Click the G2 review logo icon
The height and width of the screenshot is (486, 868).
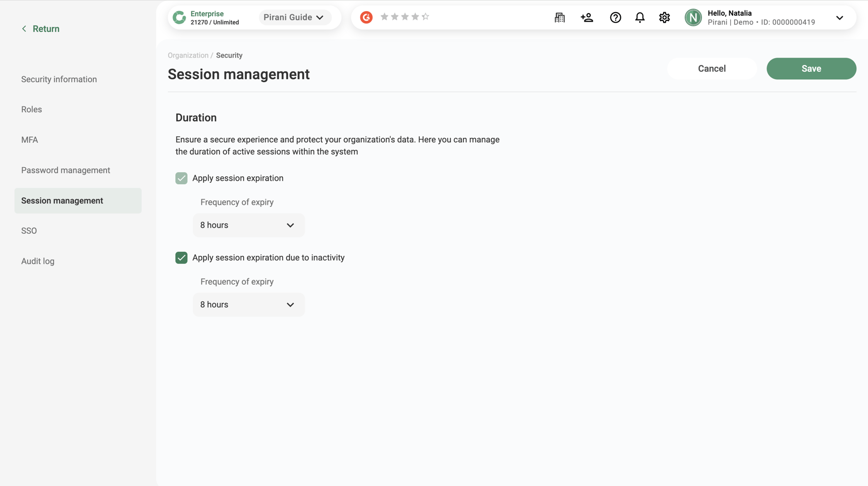pyautogui.click(x=366, y=17)
